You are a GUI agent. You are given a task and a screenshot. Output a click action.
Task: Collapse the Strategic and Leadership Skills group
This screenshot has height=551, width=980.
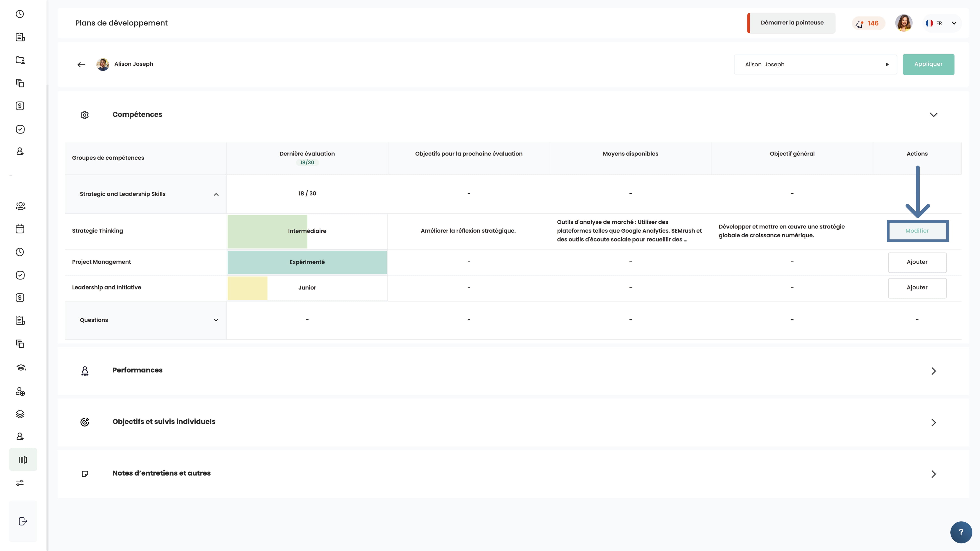click(216, 194)
